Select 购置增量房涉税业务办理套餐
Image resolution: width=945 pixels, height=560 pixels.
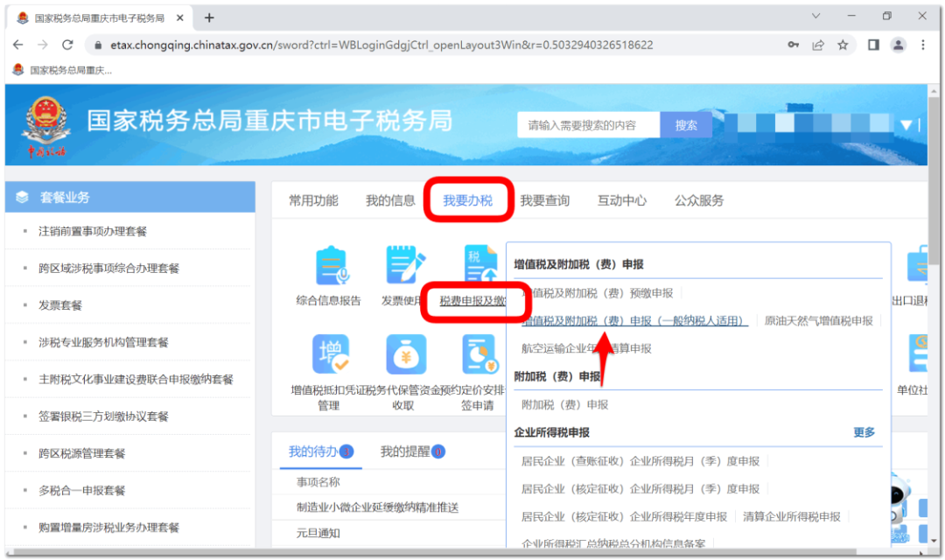pyautogui.click(x=109, y=528)
